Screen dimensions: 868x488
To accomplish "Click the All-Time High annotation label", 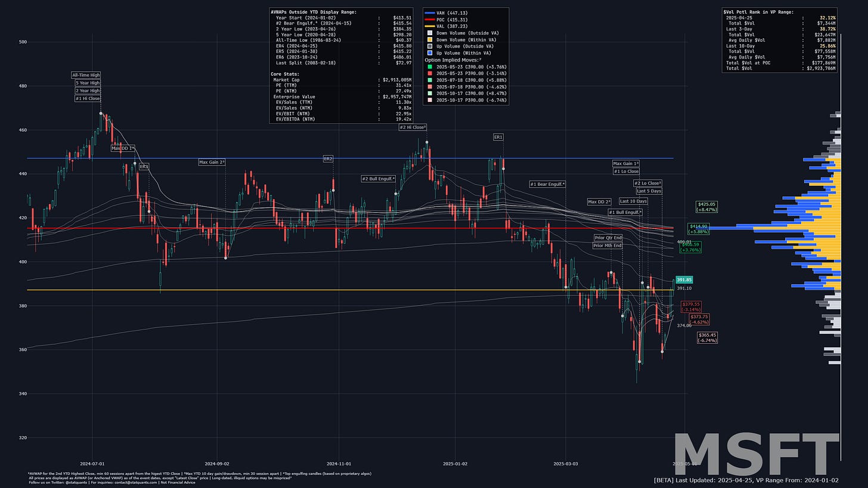I will (86, 75).
